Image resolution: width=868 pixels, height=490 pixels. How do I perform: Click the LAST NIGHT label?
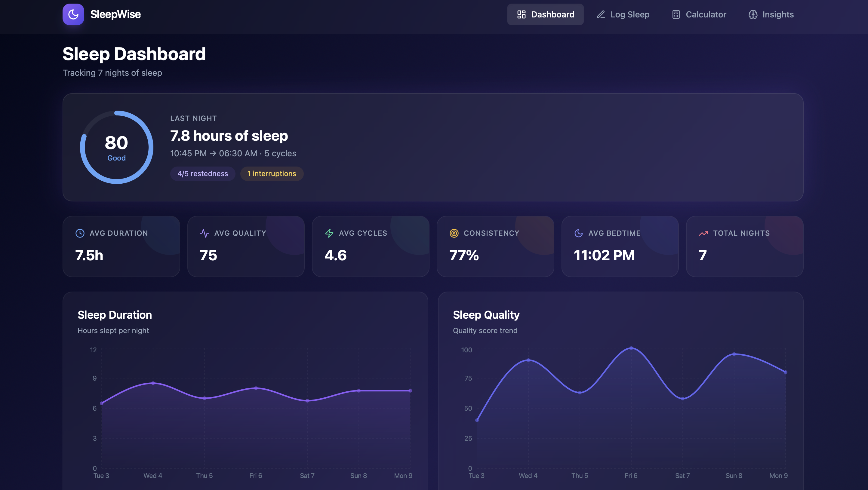click(193, 118)
